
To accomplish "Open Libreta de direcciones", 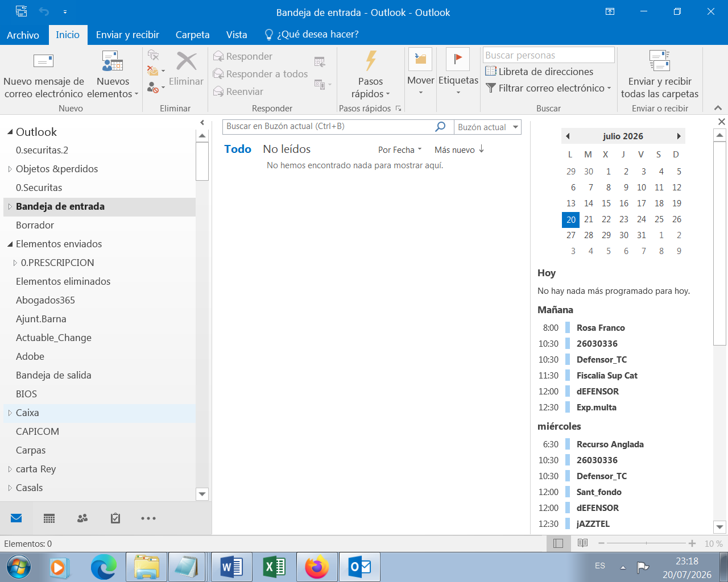I will point(539,72).
